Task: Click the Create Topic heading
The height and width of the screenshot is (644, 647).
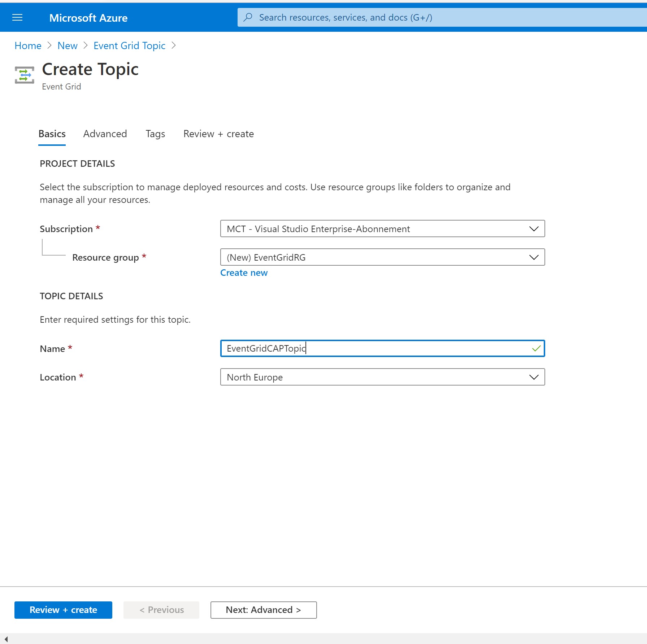Action: pyautogui.click(x=90, y=69)
